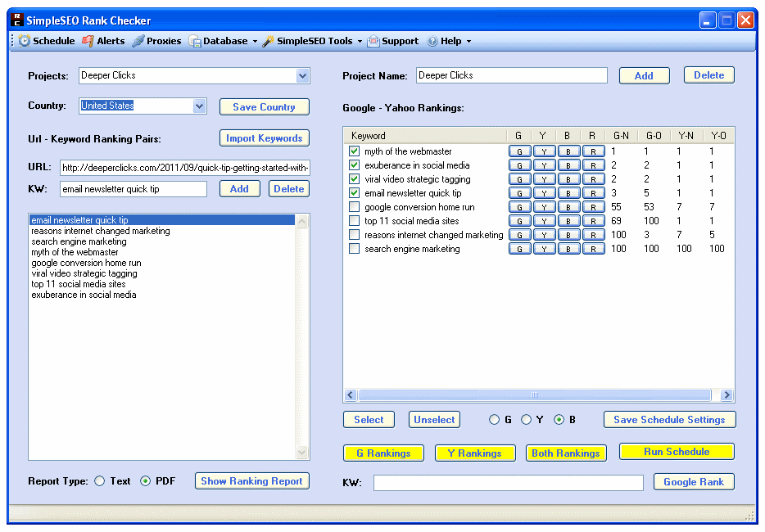Uncheck viral video strategic tagging keyword
This screenshot has width=765, height=532.
354,179
